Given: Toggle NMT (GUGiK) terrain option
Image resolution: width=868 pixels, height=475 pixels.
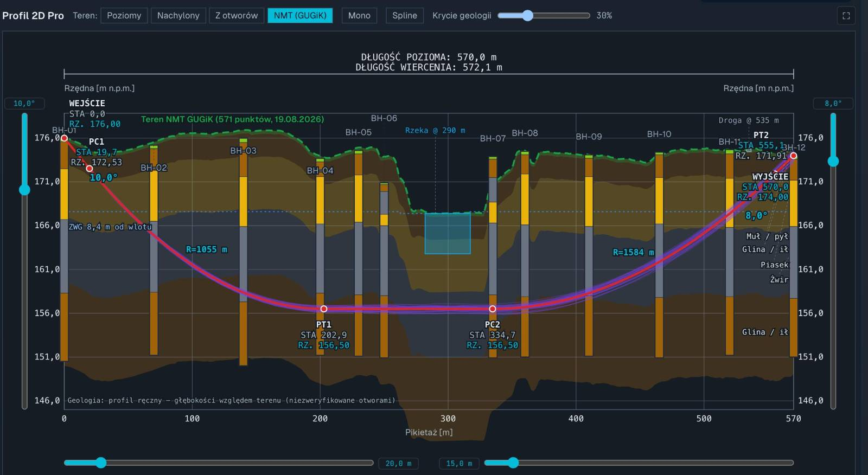Looking at the screenshot, I should (300, 15).
